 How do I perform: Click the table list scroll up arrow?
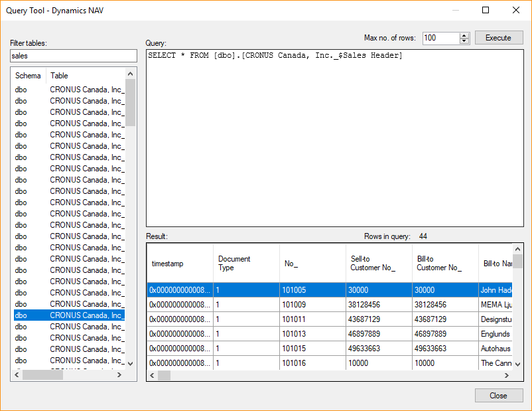pyautogui.click(x=130, y=74)
